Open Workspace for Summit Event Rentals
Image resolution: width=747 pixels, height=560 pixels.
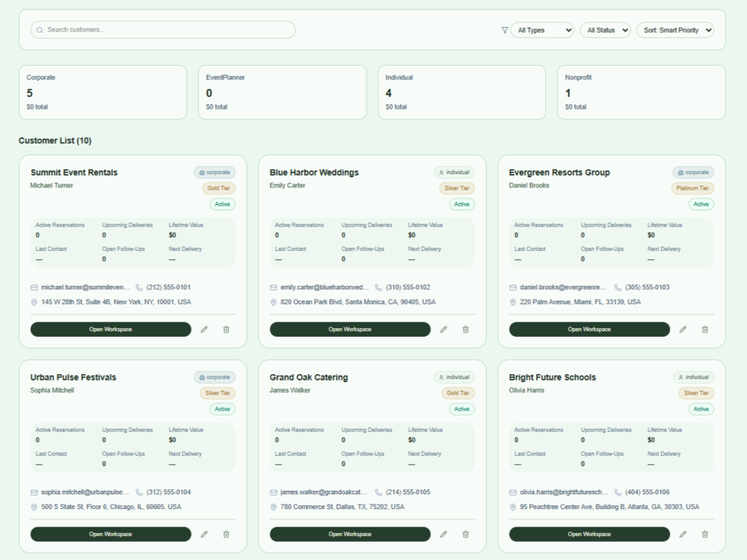[x=111, y=330]
